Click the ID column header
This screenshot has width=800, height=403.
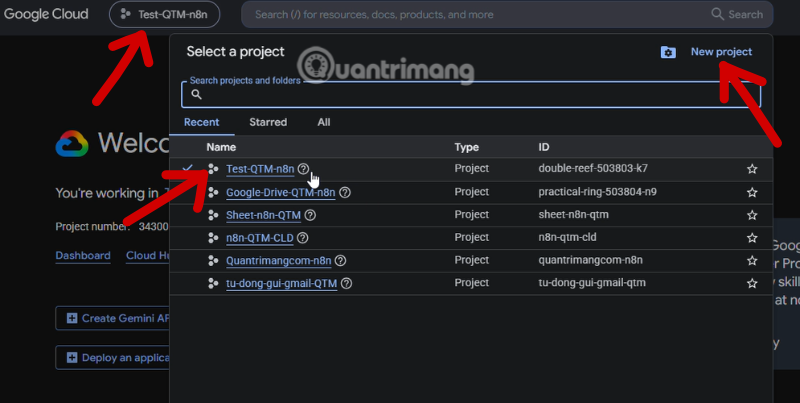tap(544, 147)
